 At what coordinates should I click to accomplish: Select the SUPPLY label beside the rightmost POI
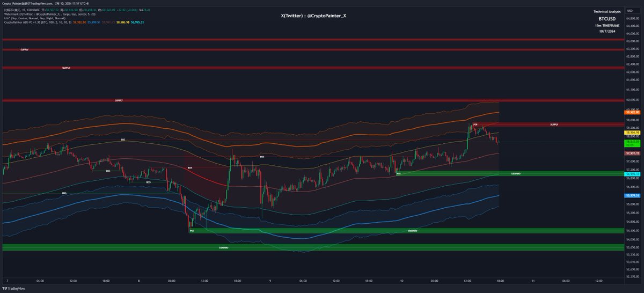tap(554, 124)
